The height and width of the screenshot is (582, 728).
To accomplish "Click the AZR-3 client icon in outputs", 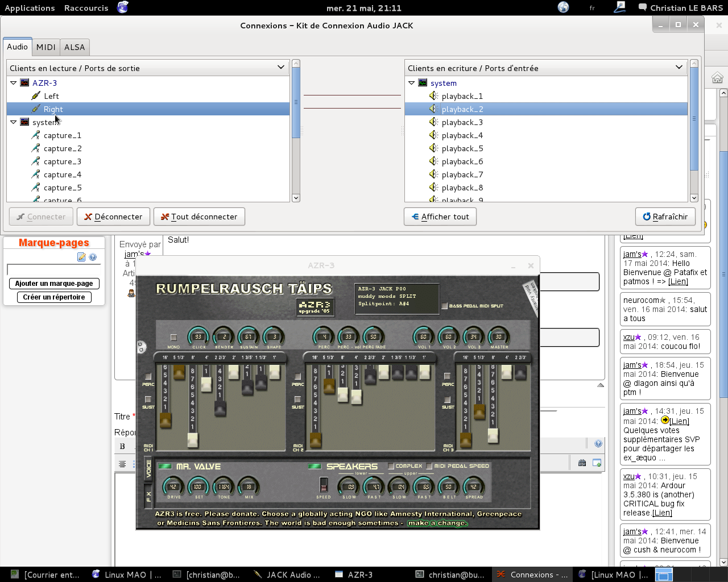I will (x=24, y=83).
